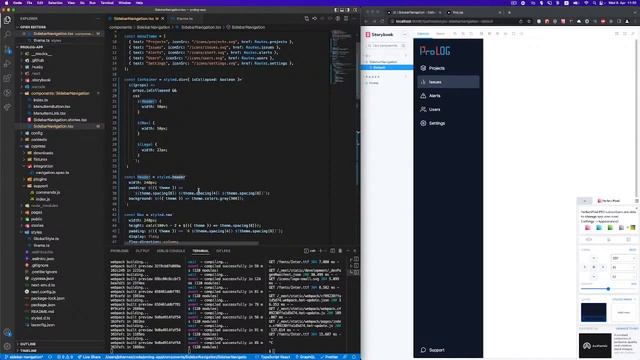Open the Explorer view in the activity bar
This screenshot has width=640, height=360.
[7, 19]
